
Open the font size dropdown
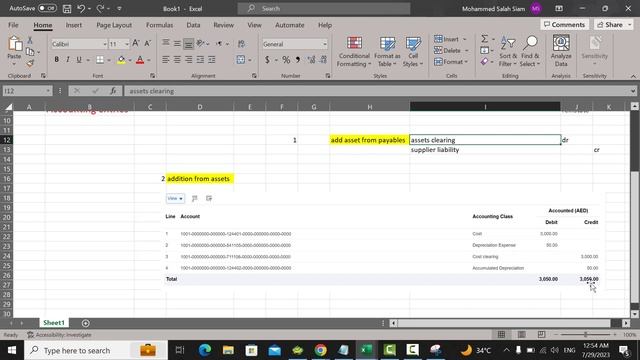127,44
